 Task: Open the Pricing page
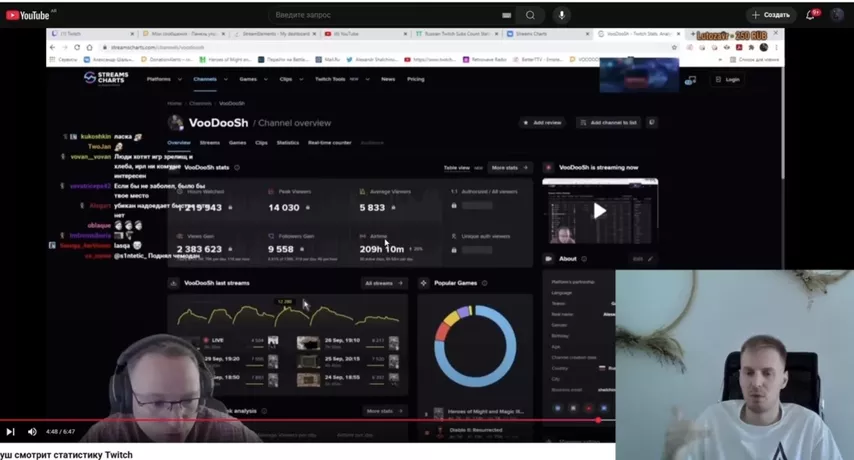pyautogui.click(x=416, y=79)
